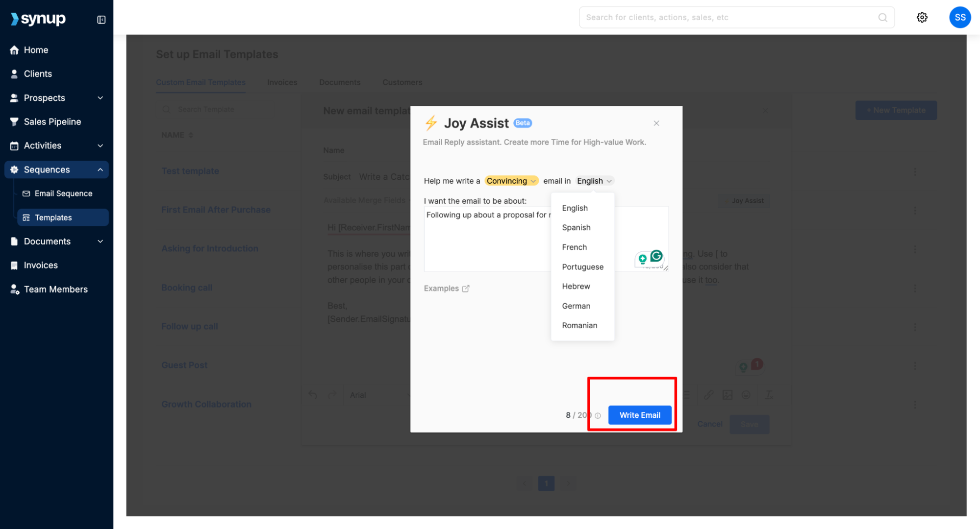Collapse the sidebar with panel icon
Screen dimensions: 980x529
click(101, 20)
